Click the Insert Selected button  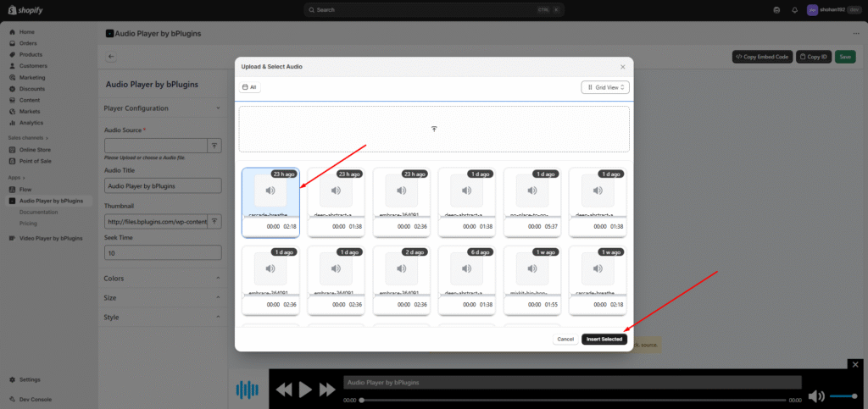point(604,339)
